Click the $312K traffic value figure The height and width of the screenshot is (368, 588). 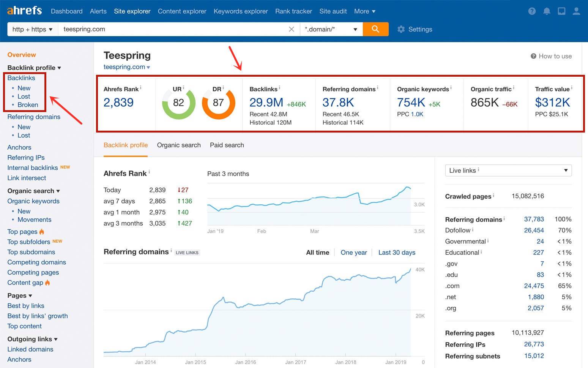(x=552, y=103)
